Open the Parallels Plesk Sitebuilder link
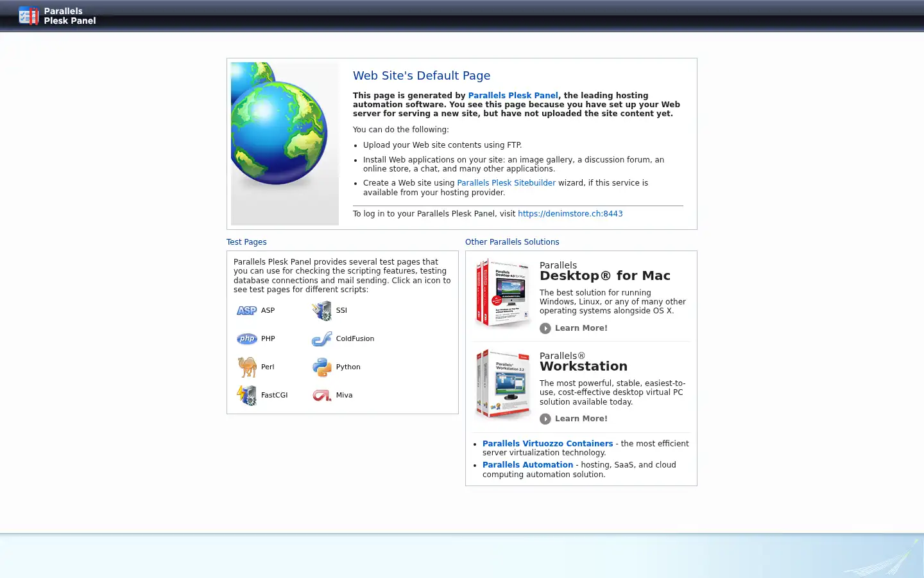Screen dimensions: 924x578 [506, 183]
